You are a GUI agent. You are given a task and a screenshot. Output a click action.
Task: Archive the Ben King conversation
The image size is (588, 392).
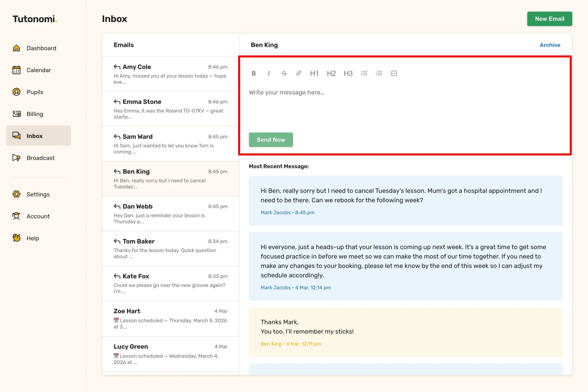(550, 45)
